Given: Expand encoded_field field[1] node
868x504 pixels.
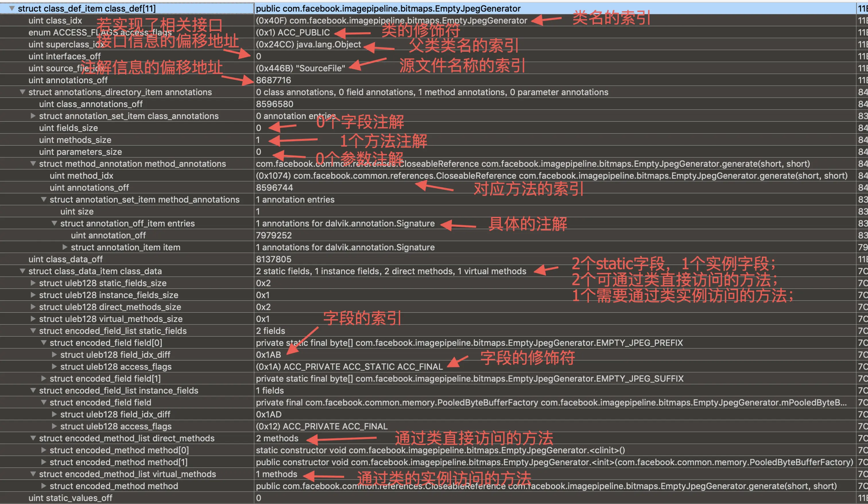Looking at the screenshot, I should pos(44,378).
